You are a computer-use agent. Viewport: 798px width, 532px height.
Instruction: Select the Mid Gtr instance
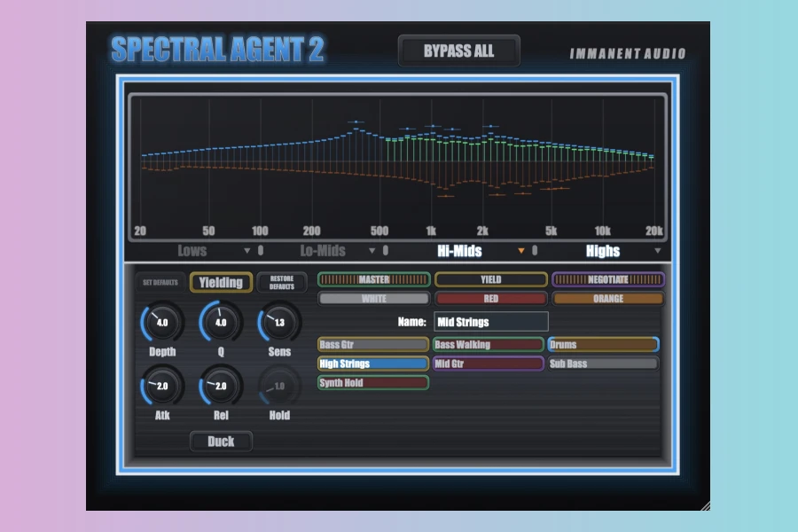tap(488, 364)
